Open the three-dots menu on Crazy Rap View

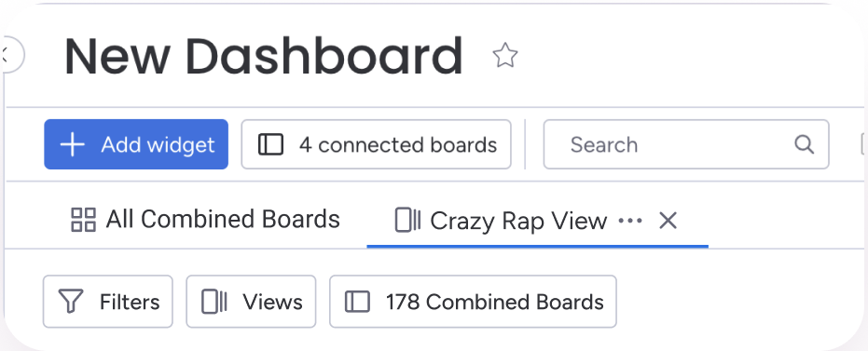click(630, 221)
